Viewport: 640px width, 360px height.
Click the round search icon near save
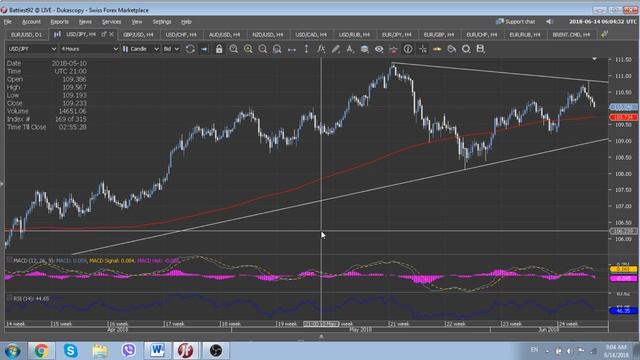coord(466,49)
